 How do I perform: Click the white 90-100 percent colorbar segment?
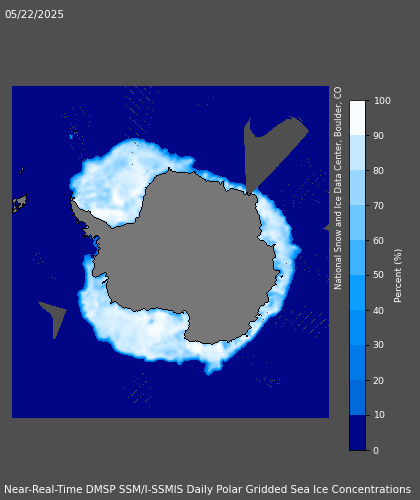357,118
